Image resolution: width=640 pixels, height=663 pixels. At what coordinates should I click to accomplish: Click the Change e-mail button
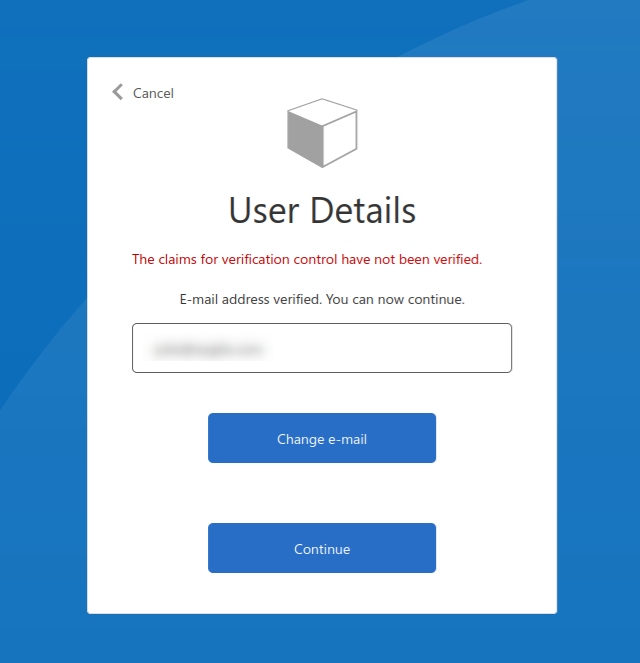tap(322, 438)
